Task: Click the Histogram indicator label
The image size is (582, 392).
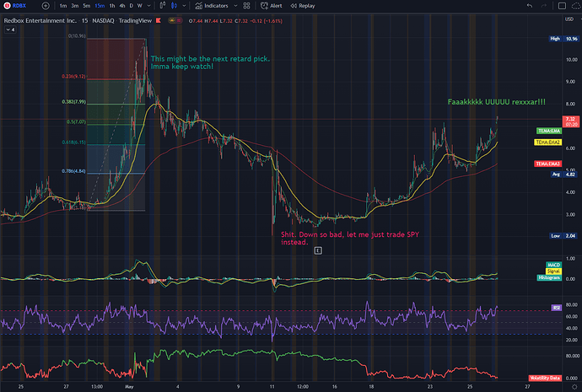Action: coord(549,277)
